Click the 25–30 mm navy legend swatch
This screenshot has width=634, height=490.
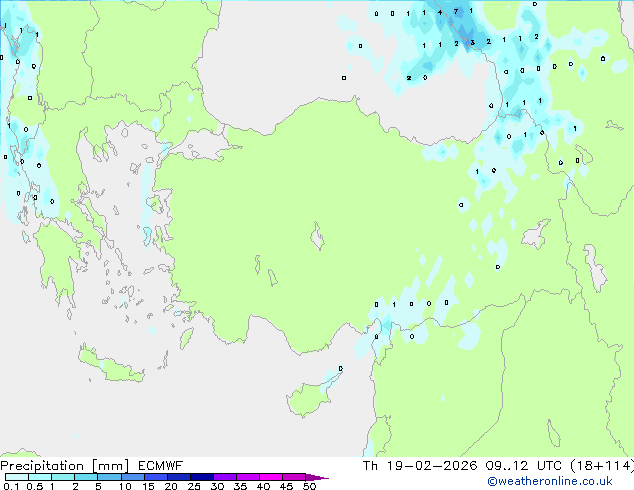tap(201, 477)
